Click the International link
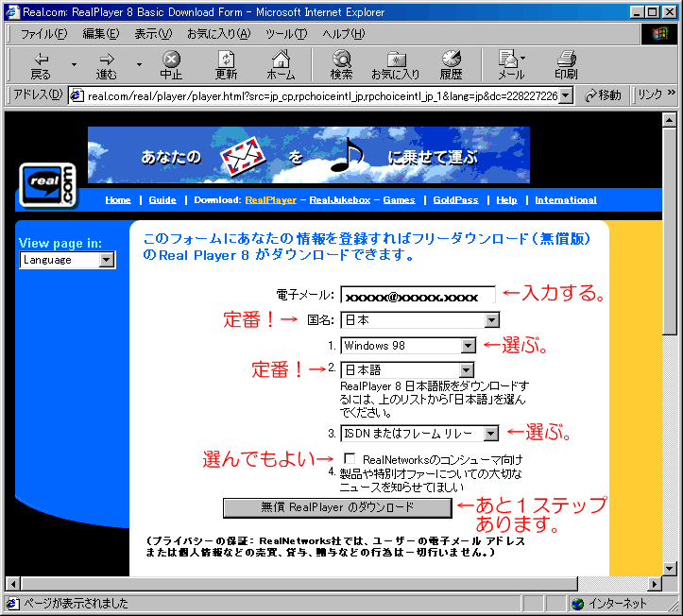 coord(566,200)
